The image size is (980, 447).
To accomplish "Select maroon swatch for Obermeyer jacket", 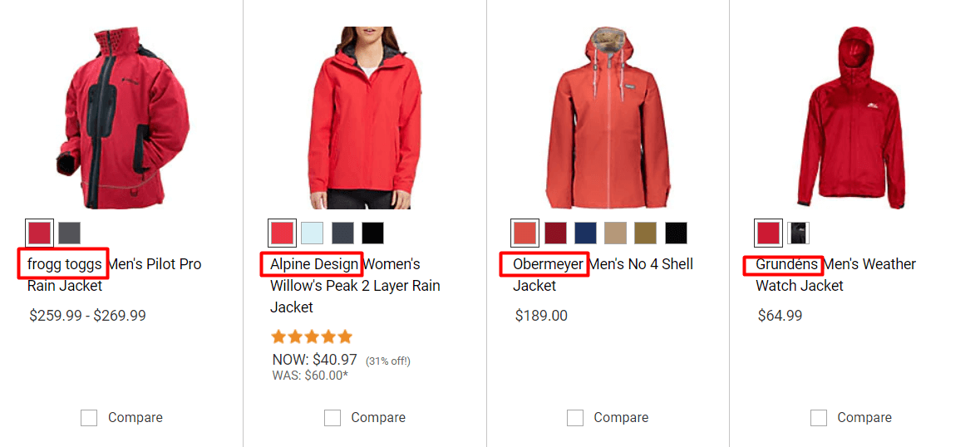I will coord(555,233).
